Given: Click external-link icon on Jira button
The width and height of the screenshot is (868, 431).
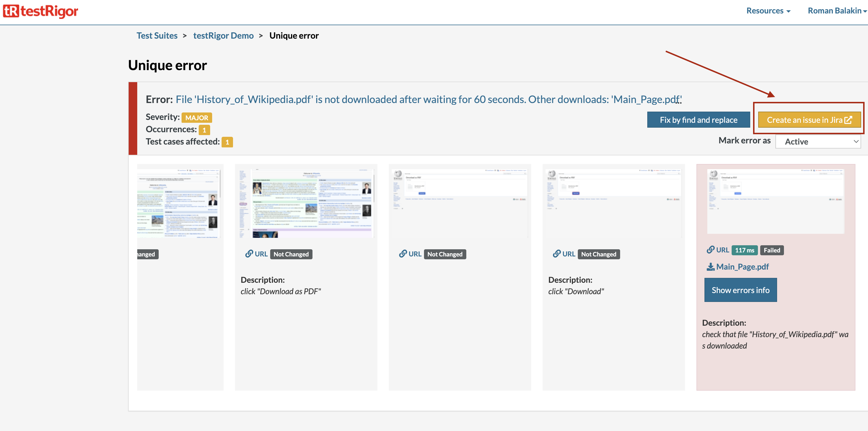Looking at the screenshot, I should pos(849,120).
